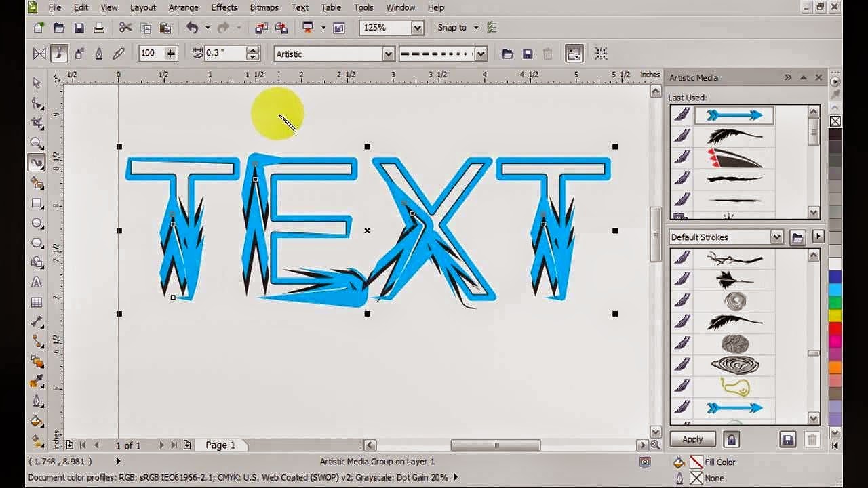Image resolution: width=868 pixels, height=488 pixels.
Task: Collapse the Artistic Media docker chevrons
Action: [788, 77]
